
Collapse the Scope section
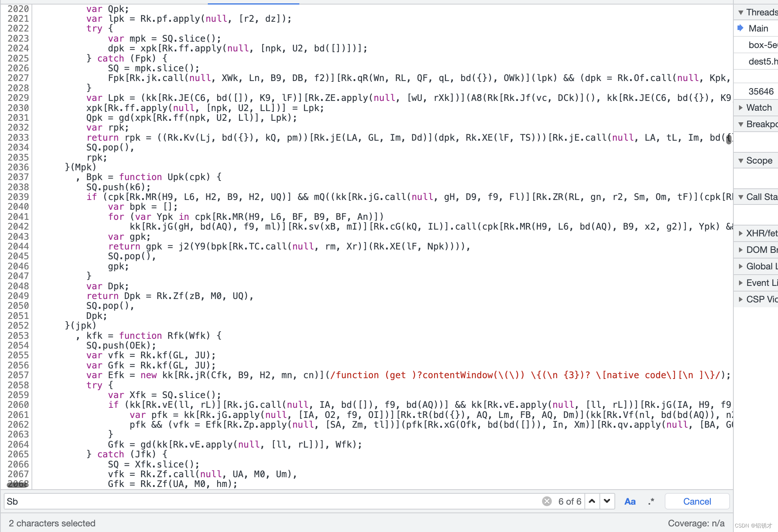pos(755,161)
